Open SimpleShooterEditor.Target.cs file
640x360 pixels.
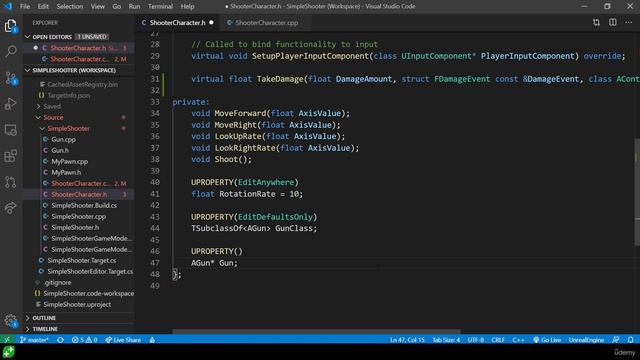pyautogui.click(x=90, y=271)
